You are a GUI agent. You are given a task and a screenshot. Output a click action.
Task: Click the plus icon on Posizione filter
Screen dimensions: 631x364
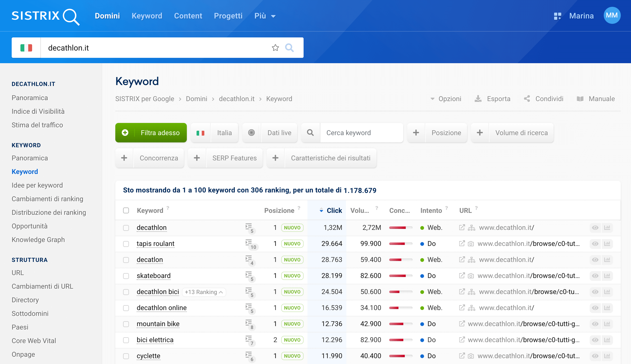click(416, 132)
